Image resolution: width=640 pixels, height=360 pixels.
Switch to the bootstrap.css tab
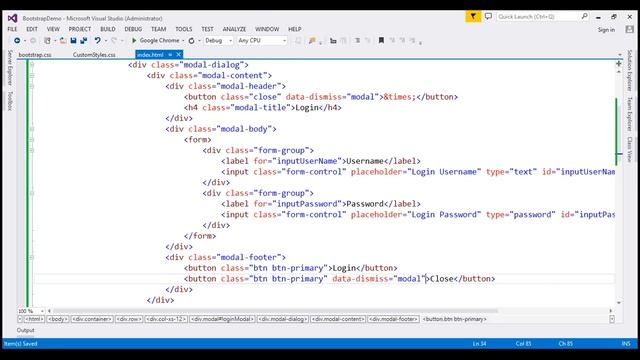[x=35, y=54]
